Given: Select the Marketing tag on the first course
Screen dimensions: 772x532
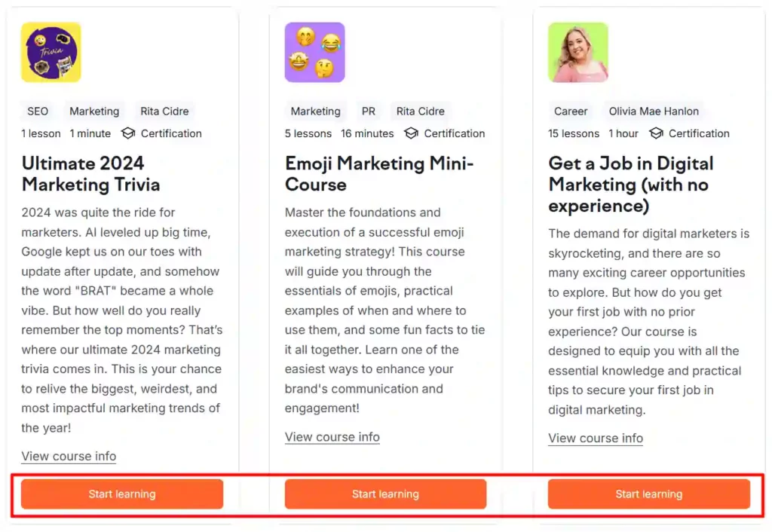Looking at the screenshot, I should pos(94,111).
